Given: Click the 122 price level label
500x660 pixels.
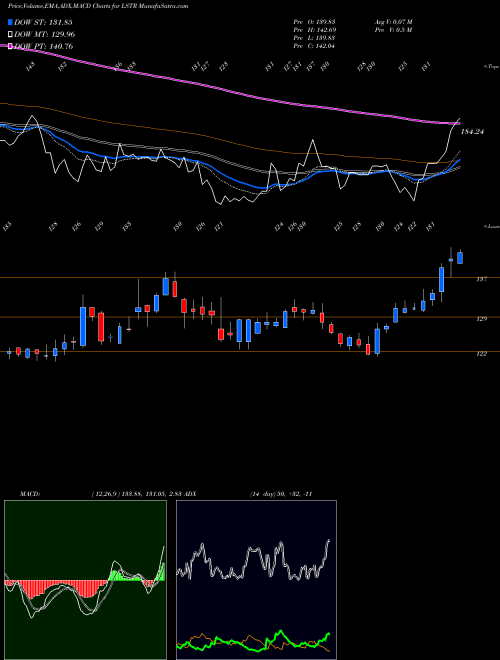Looking at the screenshot, I should (x=481, y=354).
